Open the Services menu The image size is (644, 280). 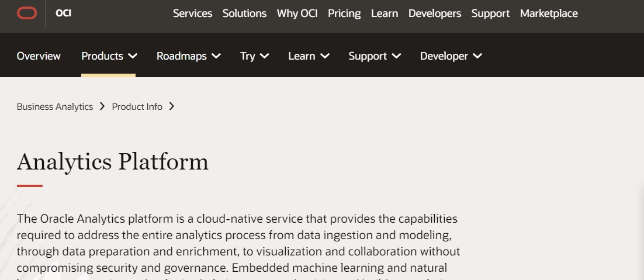(193, 13)
